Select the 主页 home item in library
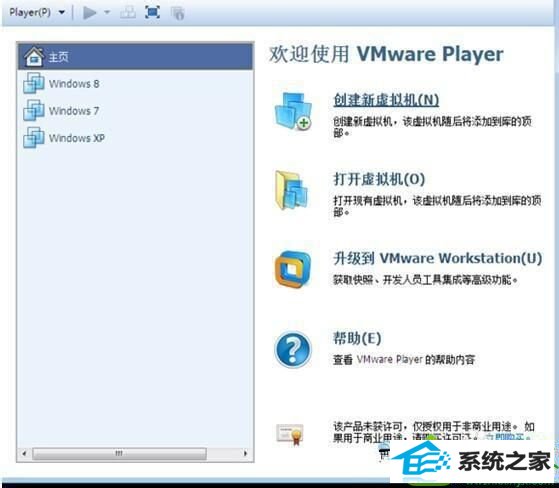Screen dimensions: 559x488 point(135,56)
